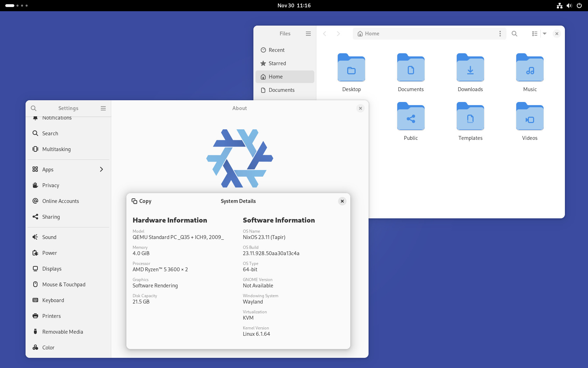Click windowing system value 'Wayland'
This screenshot has width=588, height=368.
(253, 302)
